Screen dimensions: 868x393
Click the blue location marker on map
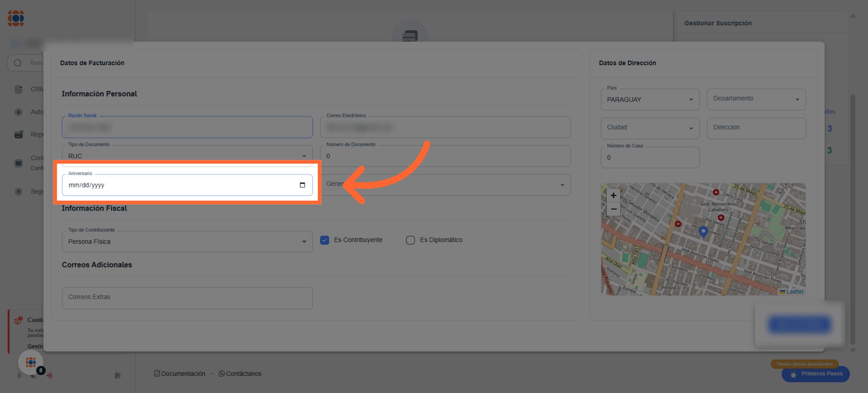[703, 231]
